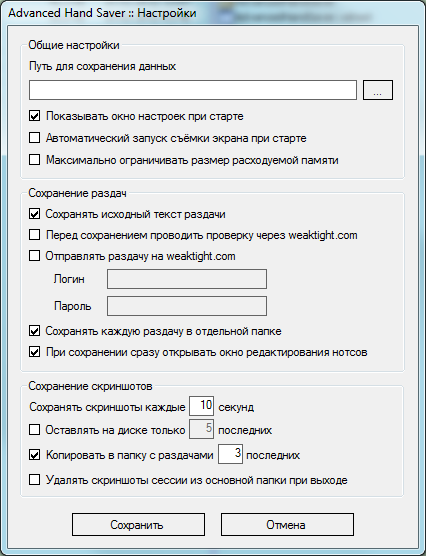Click the Сохранить button
Screen dimensions: 426x556
point(138,524)
